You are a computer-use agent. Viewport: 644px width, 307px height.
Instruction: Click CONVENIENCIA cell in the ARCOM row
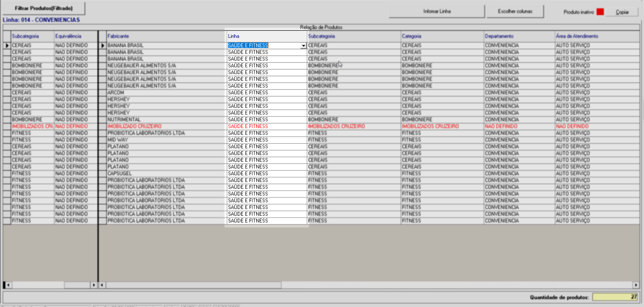coord(519,93)
